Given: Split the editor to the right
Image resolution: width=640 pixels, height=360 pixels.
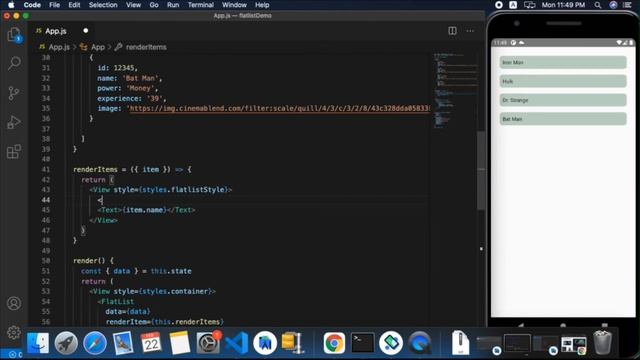Looking at the screenshot, I should pos(452,31).
